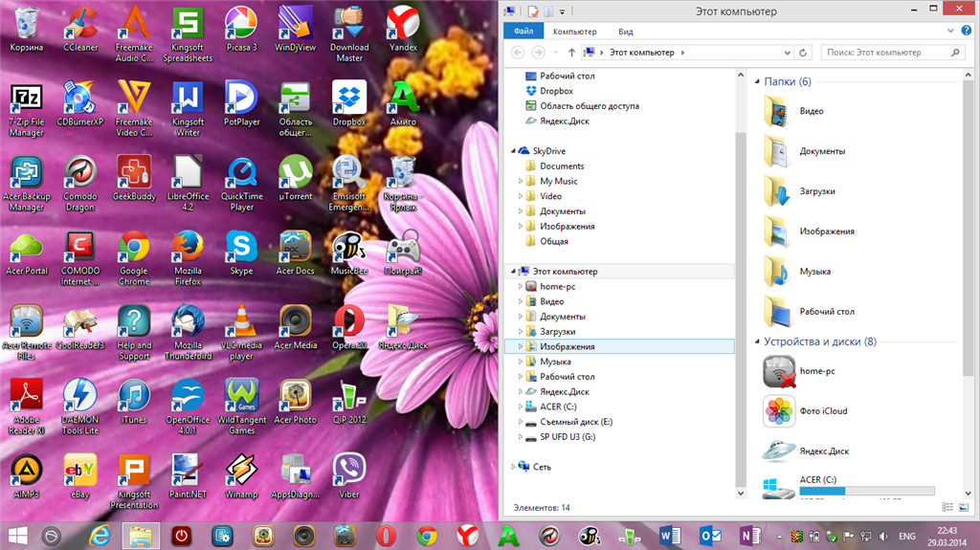Switch to large icons view button
The height and width of the screenshot is (550, 980).
963,508
